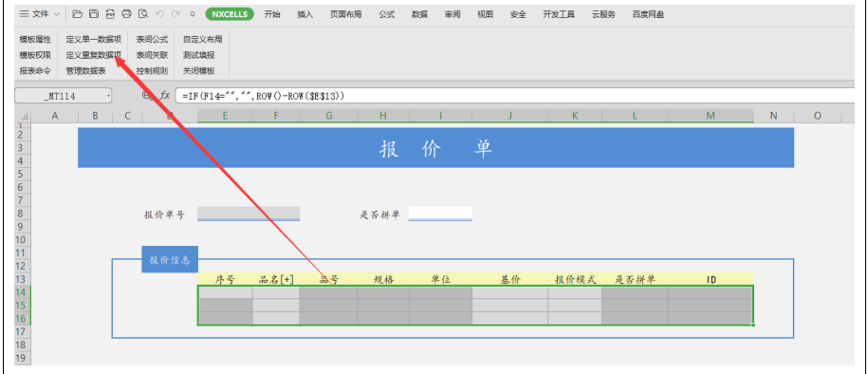Click the 控制规则 button
The width and height of the screenshot is (868, 374).
152,70
